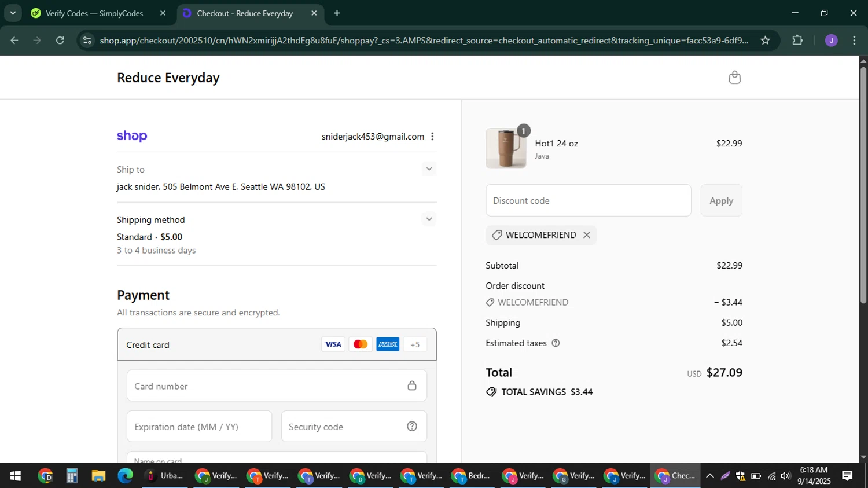This screenshot has width=868, height=488.
Task: Open Microsoft Edge from the taskbar
Action: coord(126,476)
